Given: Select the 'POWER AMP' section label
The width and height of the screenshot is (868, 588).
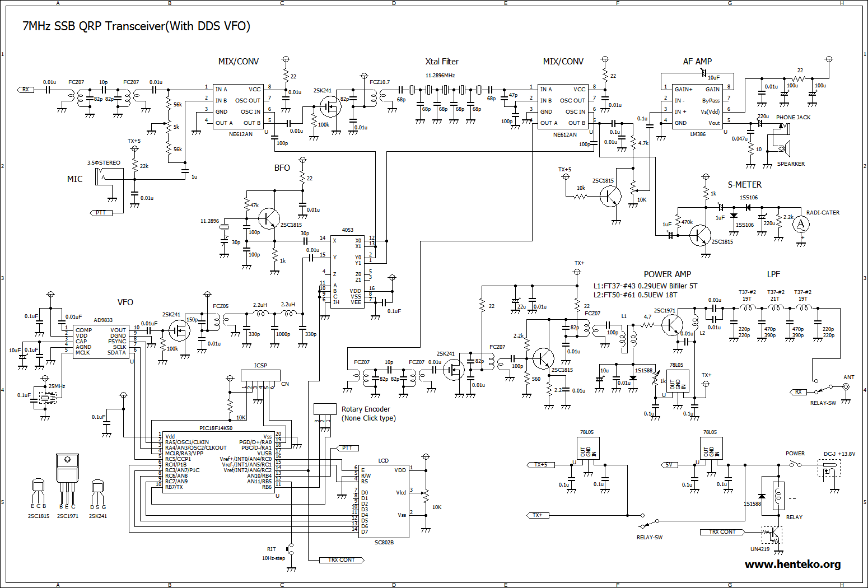Looking at the screenshot, I should pyautogui.click(x=668, y=274).
